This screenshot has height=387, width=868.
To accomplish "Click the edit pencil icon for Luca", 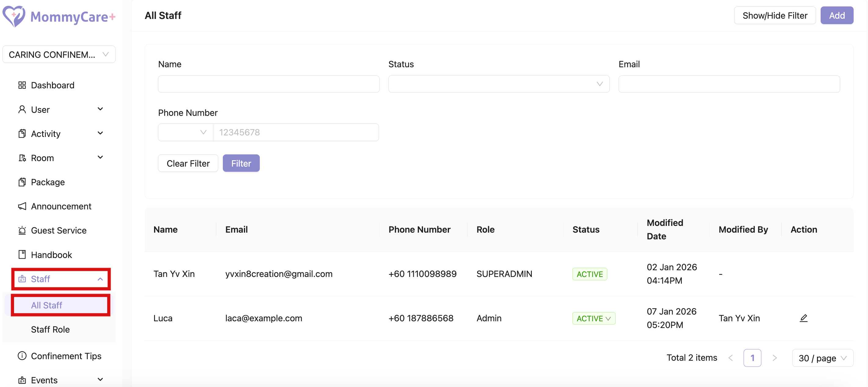I will point(803,318).
